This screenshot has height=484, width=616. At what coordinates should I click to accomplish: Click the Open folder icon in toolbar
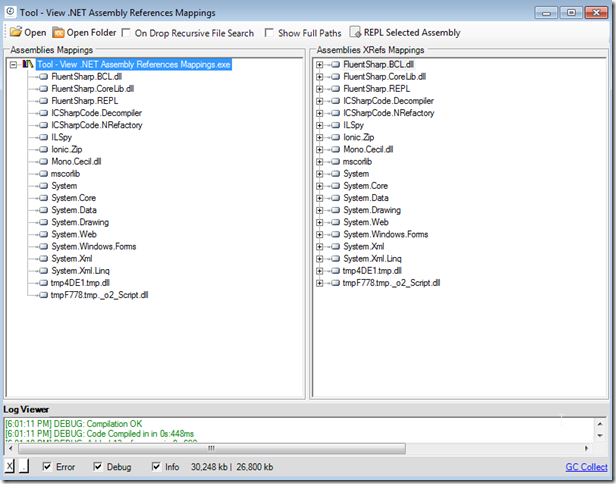16,32
